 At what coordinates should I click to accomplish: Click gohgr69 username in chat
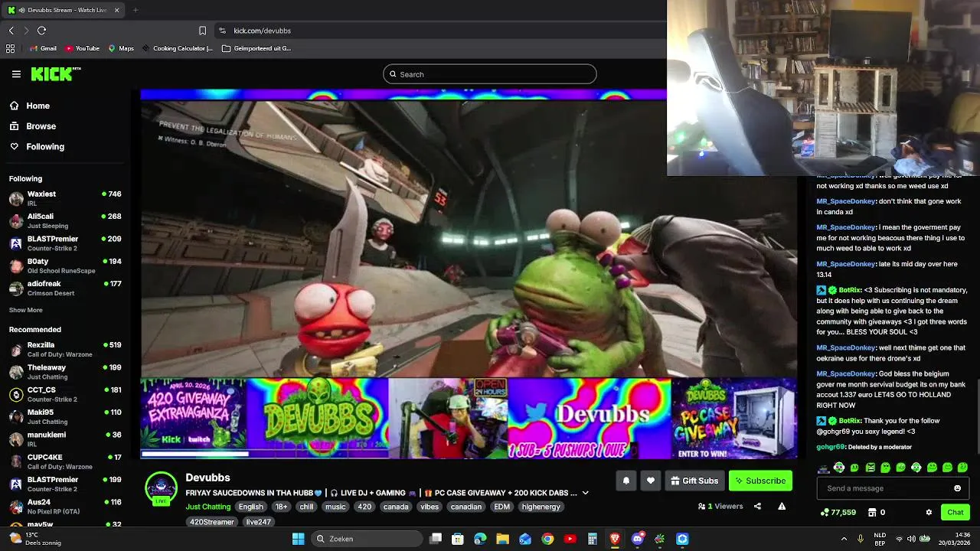pyautogui.click(x=831, y=447)
